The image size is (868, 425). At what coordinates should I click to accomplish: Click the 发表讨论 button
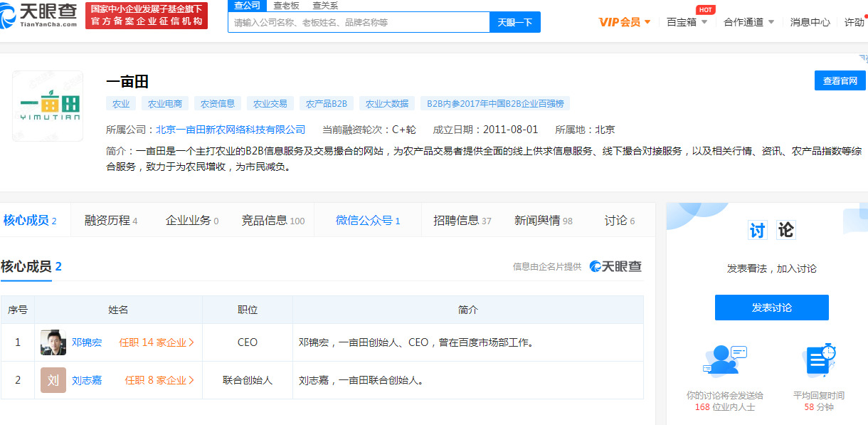pyautogui.click(x=772, y=308)
